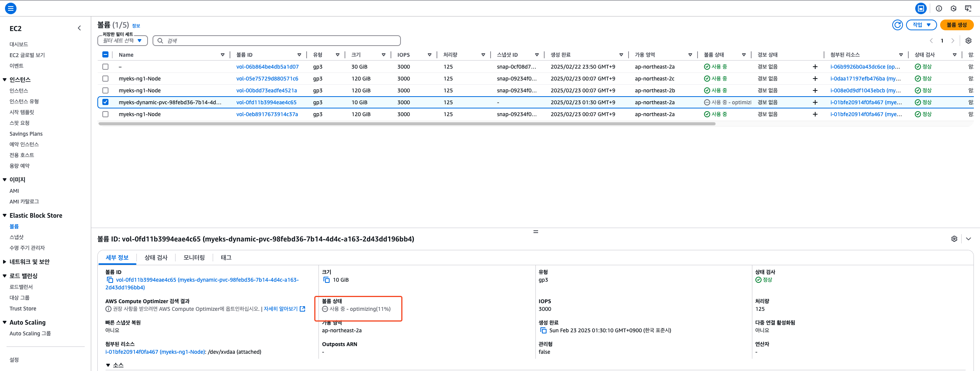Image resolution: width=980 pixels, height=371 pixels.
Task: Click 자세히 알아보기 link
Action: [x=281, y=309]
